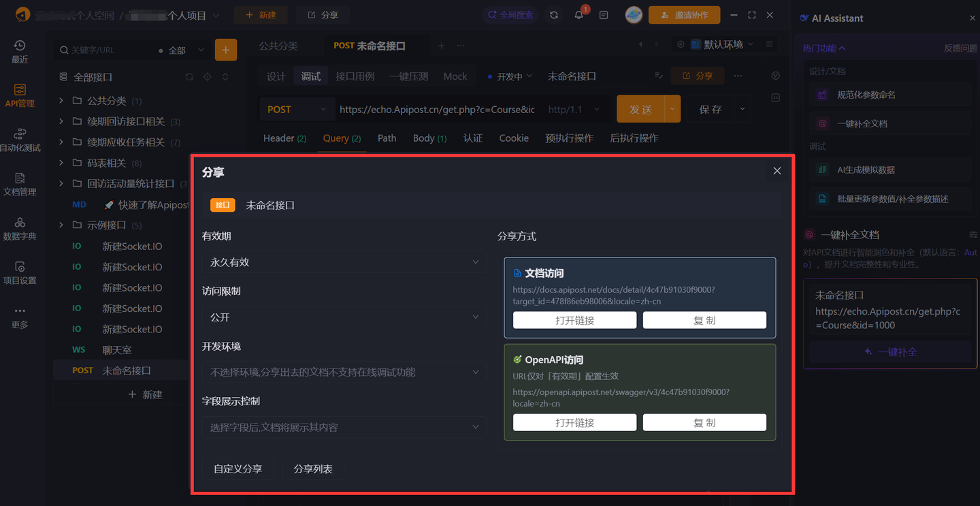
Task: Open the 字段展示控制 field dropdown
Action: tap(344, 428)
